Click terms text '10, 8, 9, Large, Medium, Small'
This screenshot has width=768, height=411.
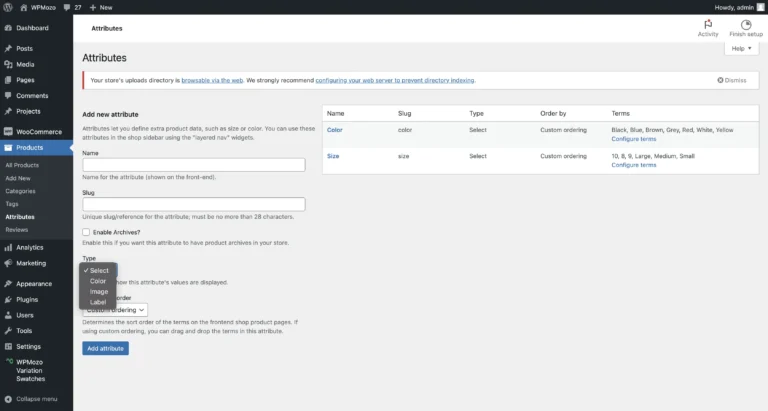point(653,156)
